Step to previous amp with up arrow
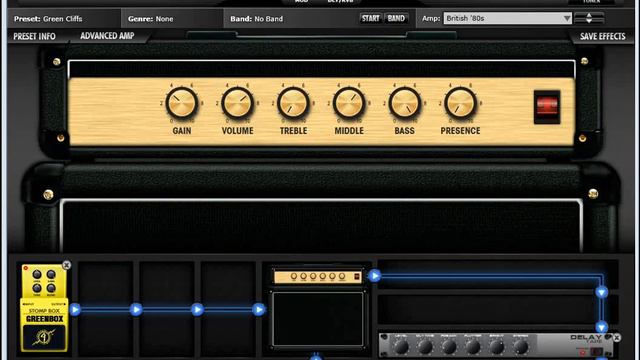This screenshot has width=640, height=360. pos(589,15)
